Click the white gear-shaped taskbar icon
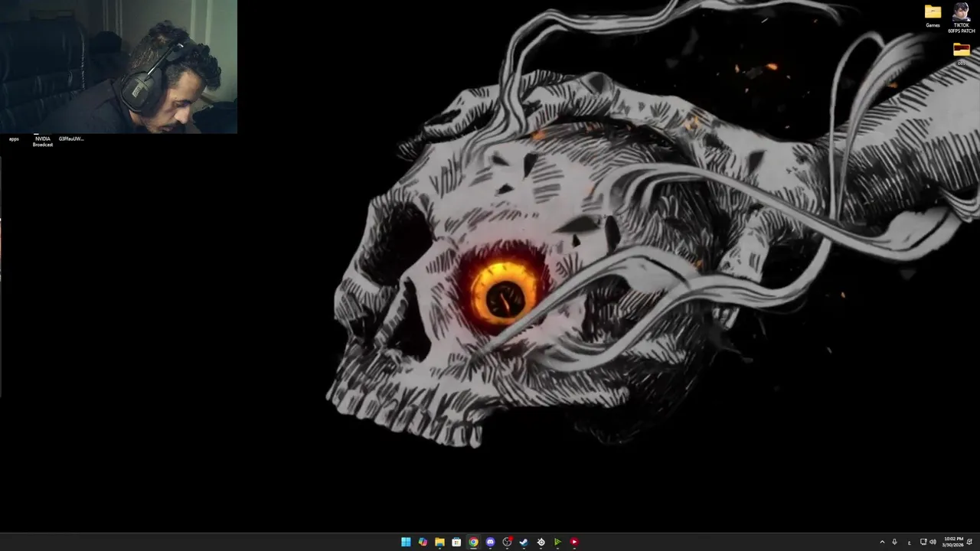This screenshot has height=551, width=980. 541,542
